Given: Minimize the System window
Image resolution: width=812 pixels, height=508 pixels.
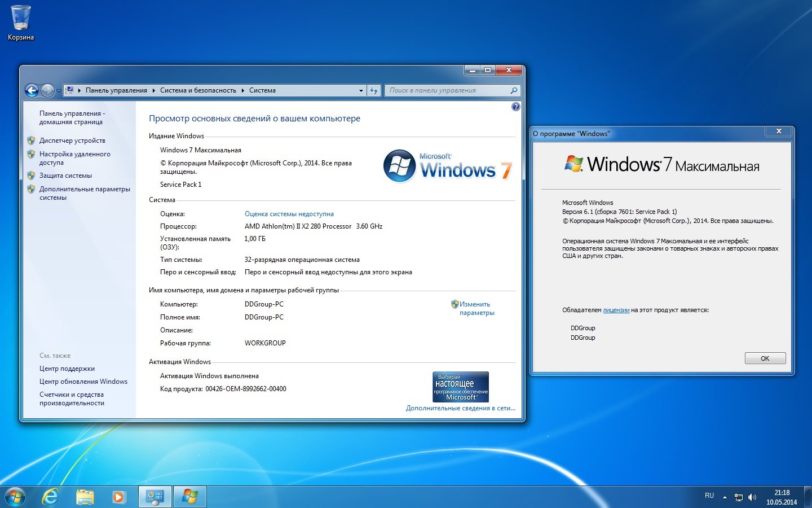Looking at the screenshot, I should pyautogui.click(x=472, y=70).
